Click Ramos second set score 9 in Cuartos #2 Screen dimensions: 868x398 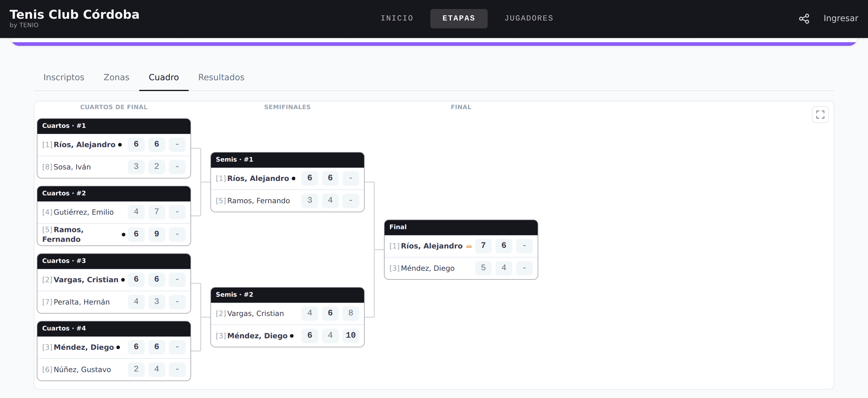[156, 234]
